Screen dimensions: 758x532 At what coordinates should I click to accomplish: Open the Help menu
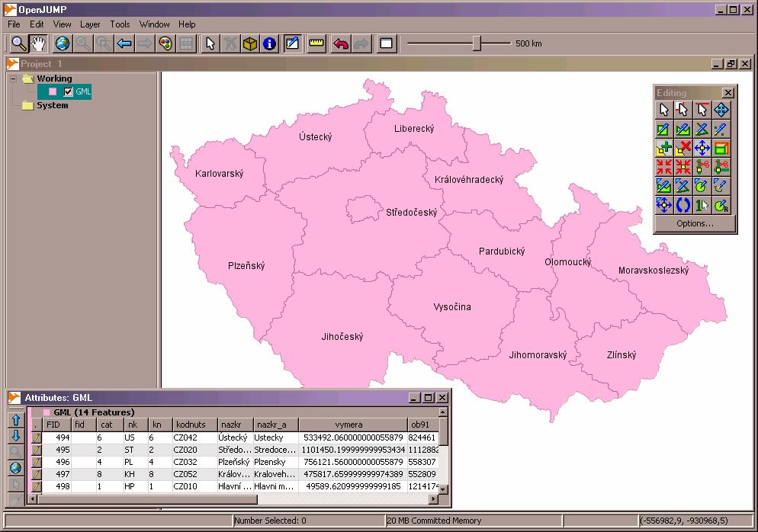click(187, 24)
